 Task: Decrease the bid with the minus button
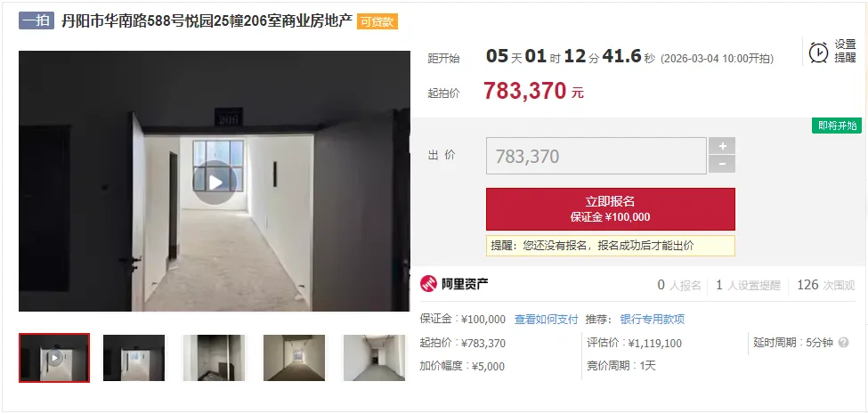[x=722, y=165]
